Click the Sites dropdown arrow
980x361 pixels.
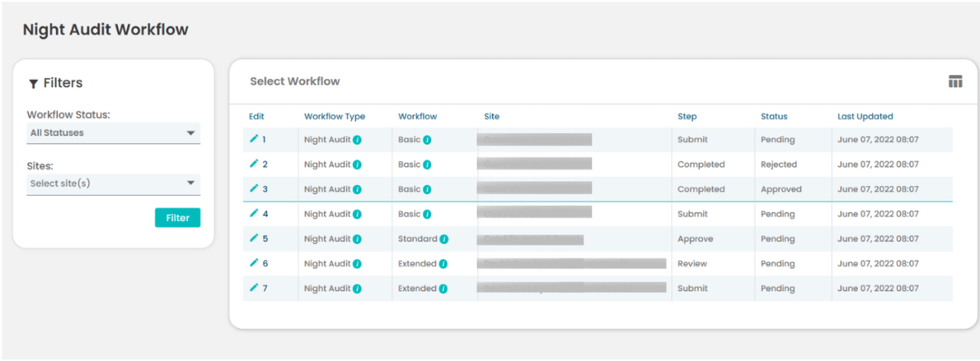(x=191, y=184)
